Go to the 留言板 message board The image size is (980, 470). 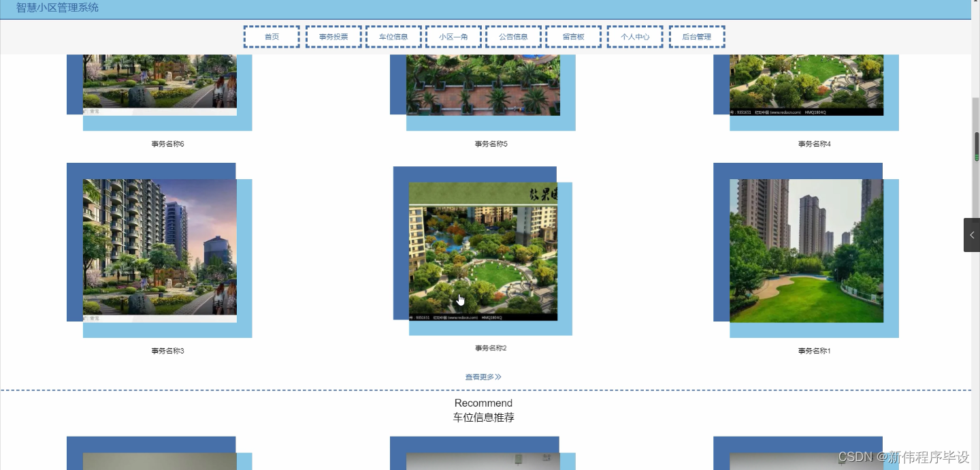coord(573,36)
